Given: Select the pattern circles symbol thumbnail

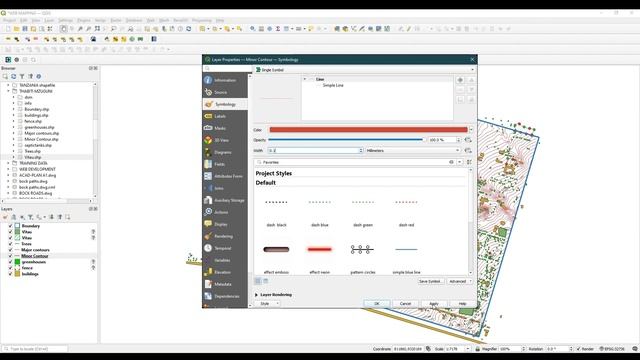Looking at the screenshot, I should click(x=362, y=249).
